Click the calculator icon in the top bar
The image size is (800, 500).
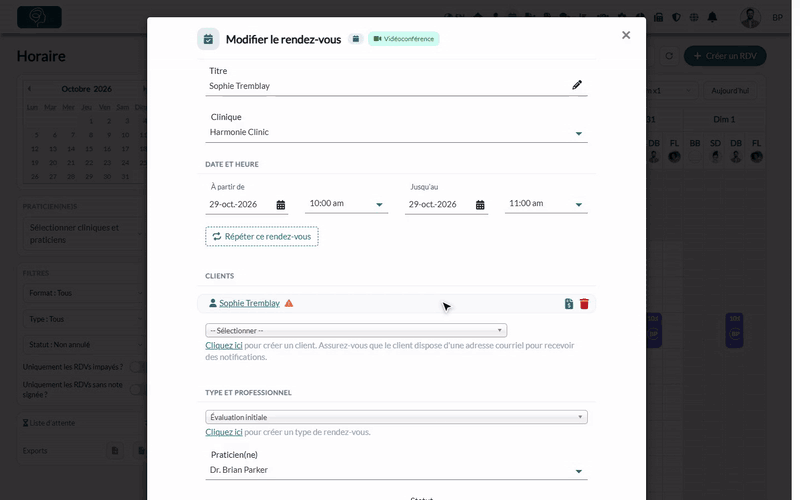click(659, 17)
